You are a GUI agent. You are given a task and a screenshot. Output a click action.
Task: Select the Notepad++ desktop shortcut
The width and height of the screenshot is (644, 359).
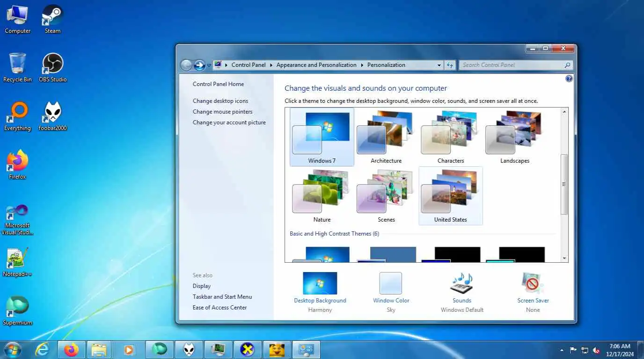click(17, 263)
